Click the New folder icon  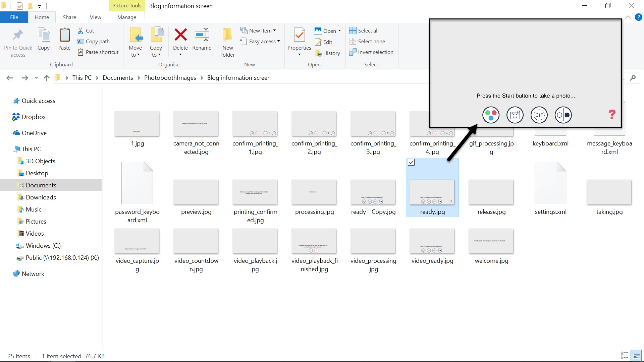(228, 35)
